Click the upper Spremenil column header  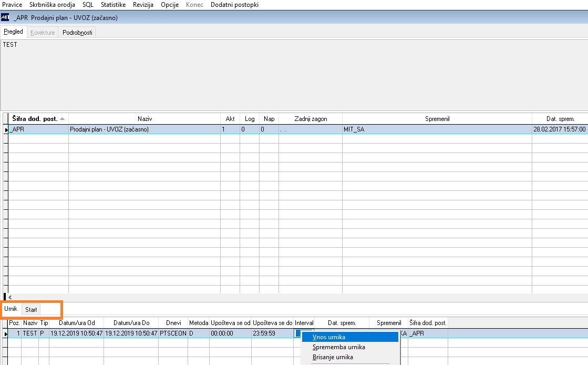[437, 119]
